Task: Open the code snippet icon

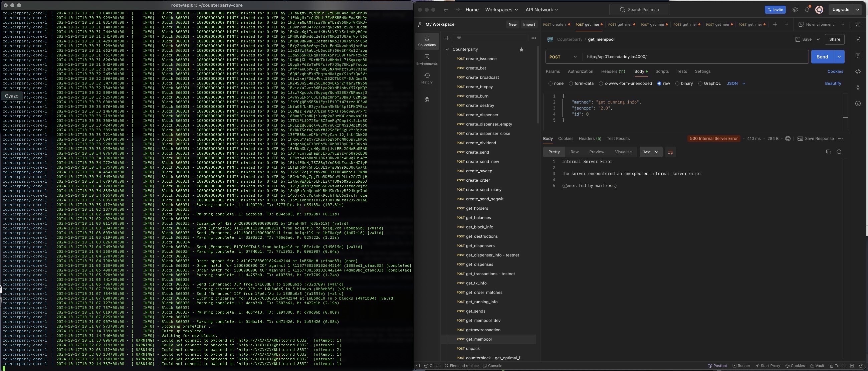Action: tap(858, 71)
